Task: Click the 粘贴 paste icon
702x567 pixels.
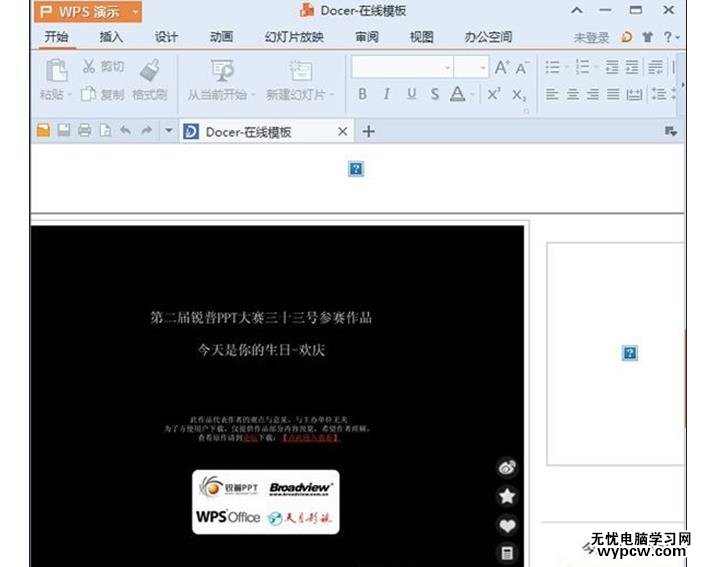Action: 56,71
